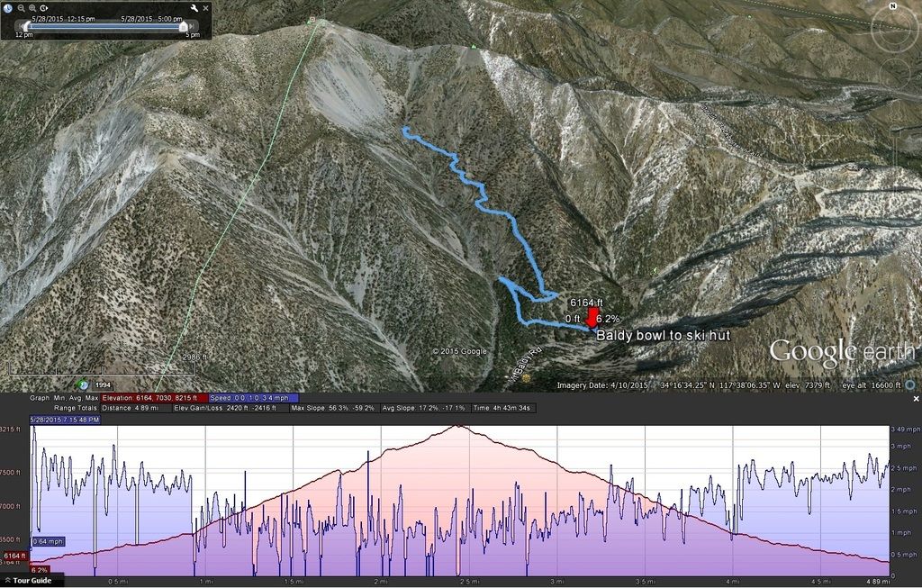
Task: Toggle the Speed graph series
Action: pyautogui.click(x=253, y=398)
